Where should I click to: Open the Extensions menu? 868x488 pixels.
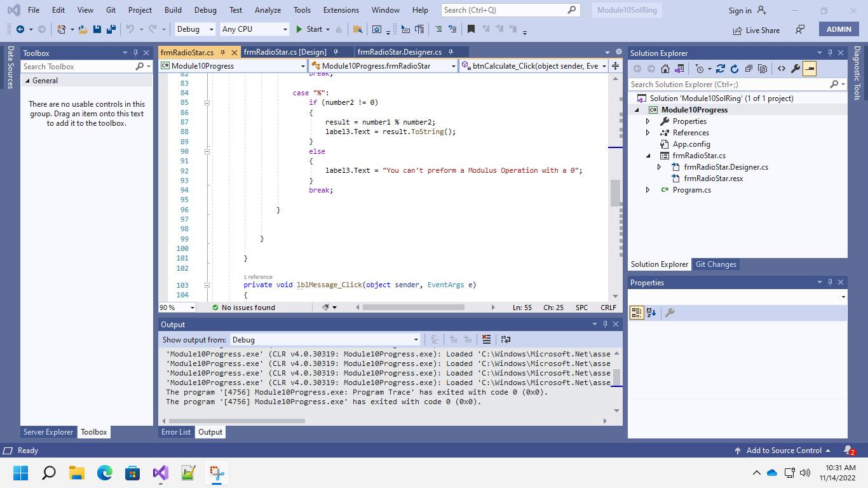(341, 10)
